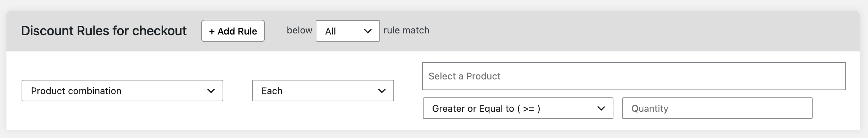Image resolution: width=868 pixels, height=138 pixels.
Task: Click the chevron on Product combination selector
Action: [211, 91]
